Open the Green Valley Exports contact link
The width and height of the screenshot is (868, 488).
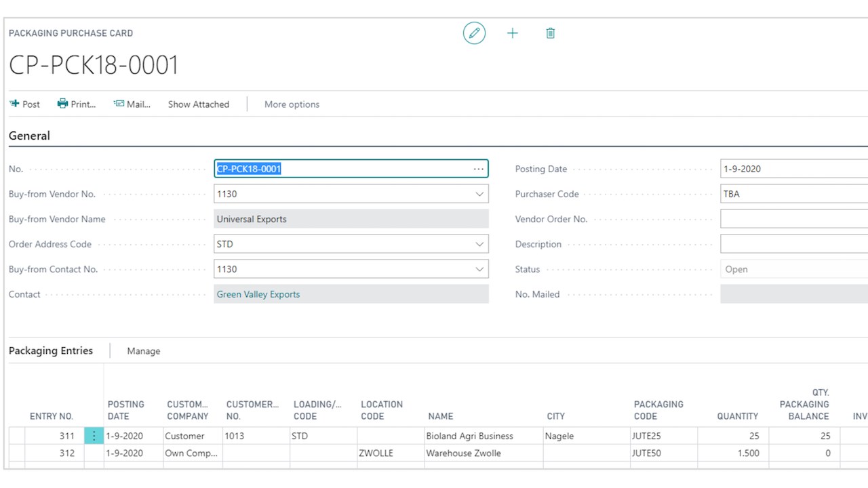258,294
